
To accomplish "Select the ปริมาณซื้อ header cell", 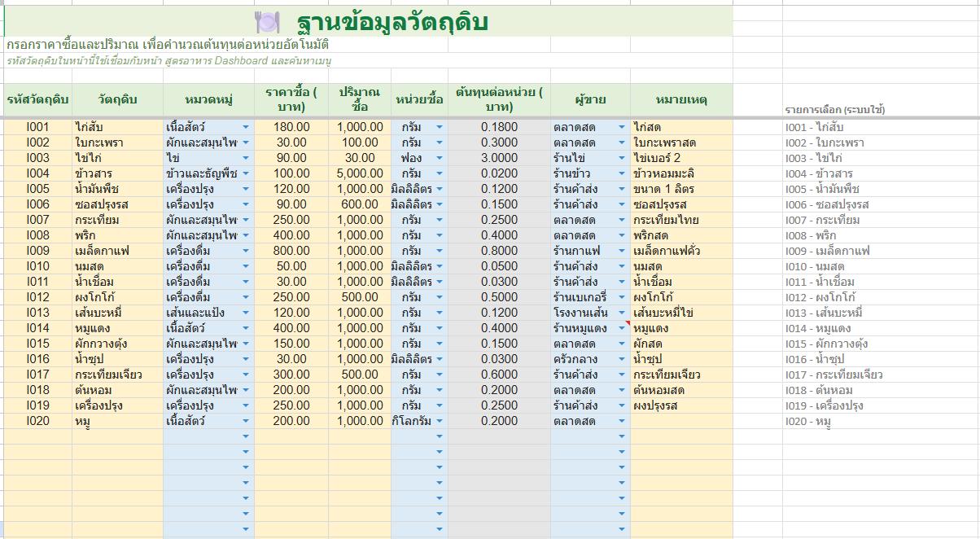I will [360, 99].
